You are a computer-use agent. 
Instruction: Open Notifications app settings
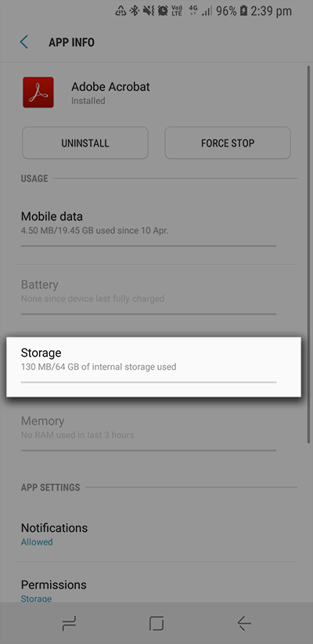pos(156,534)
